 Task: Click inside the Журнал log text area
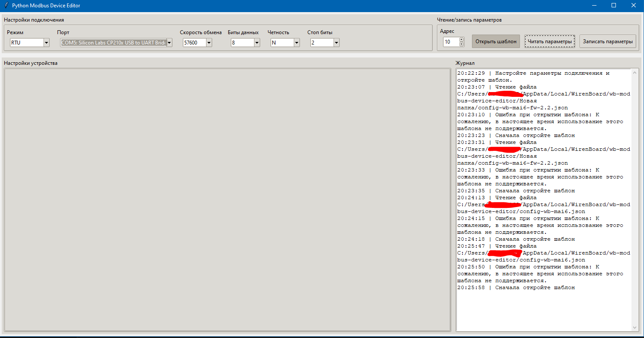(x=543, y=307)
